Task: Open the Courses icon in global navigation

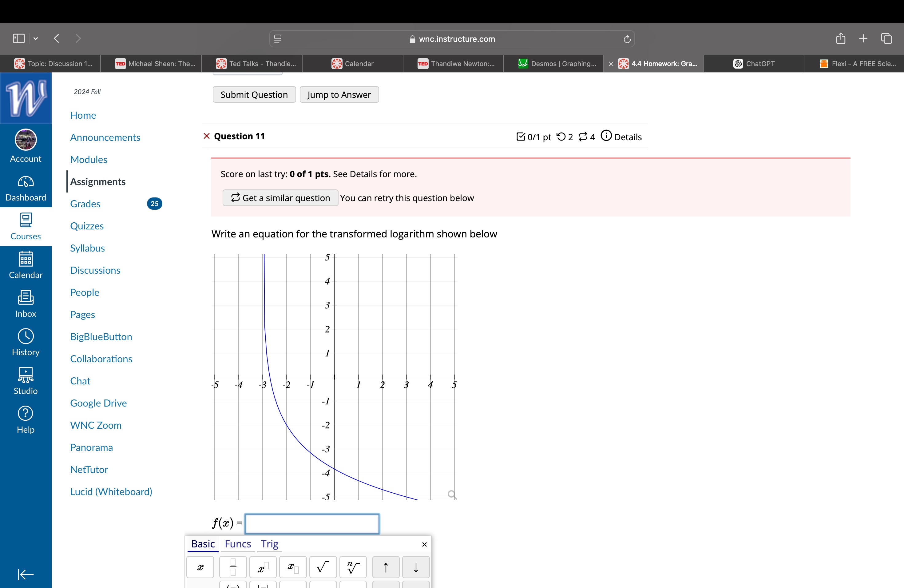Action: pos(26,227)
